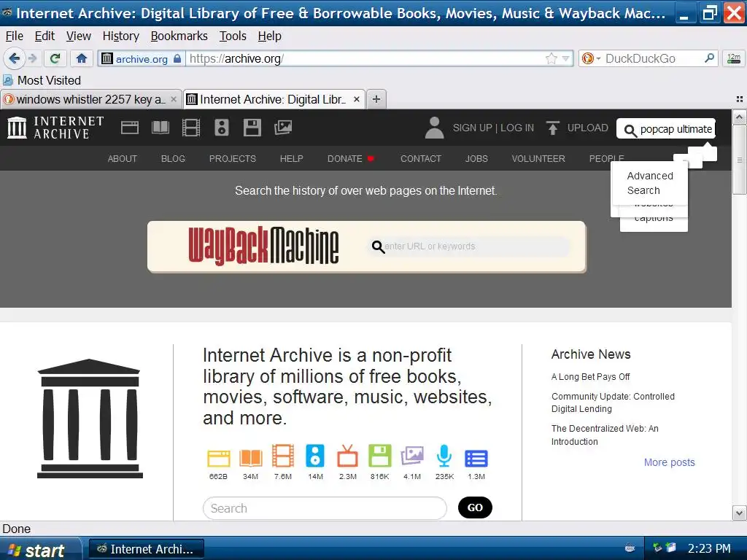747x560 pixels.
Task: Bookmark page with the star icon
Action: tap(551, 58)
